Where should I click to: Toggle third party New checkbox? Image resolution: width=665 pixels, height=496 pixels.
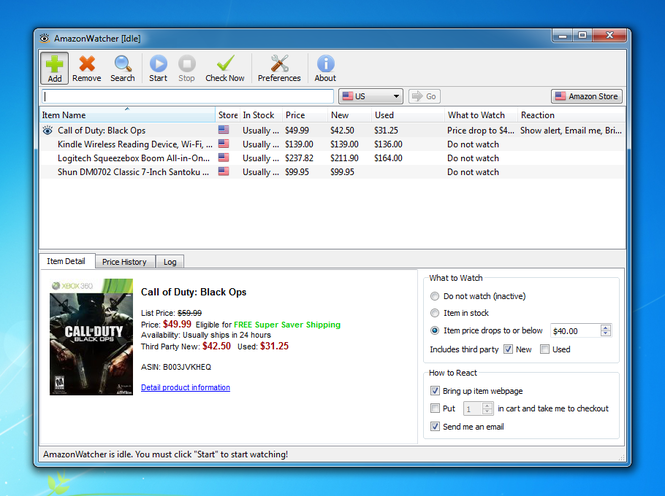tap(508, 349)
